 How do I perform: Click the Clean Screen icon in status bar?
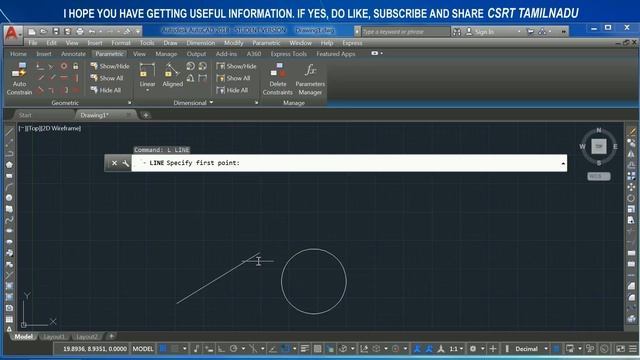pos(620,349)
